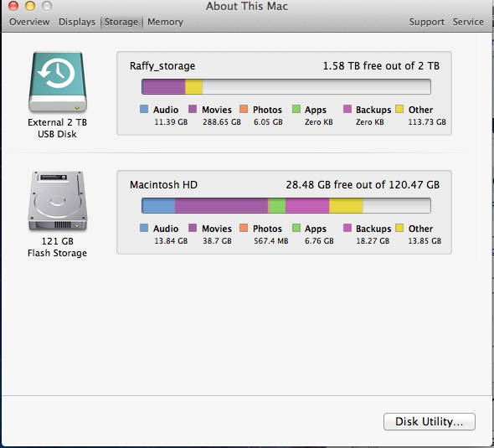Click Macintosh HD Backups magenta legend swatch
The image size is (494, 448).
pyautogui.click(x=347, y=228)
